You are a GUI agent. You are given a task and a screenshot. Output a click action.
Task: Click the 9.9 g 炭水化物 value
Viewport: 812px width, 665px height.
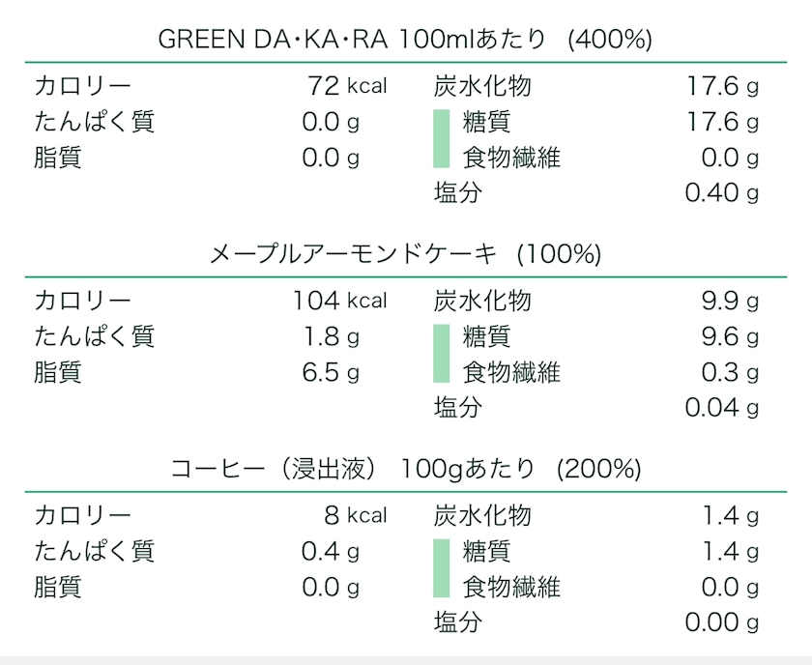click(730, 301)
